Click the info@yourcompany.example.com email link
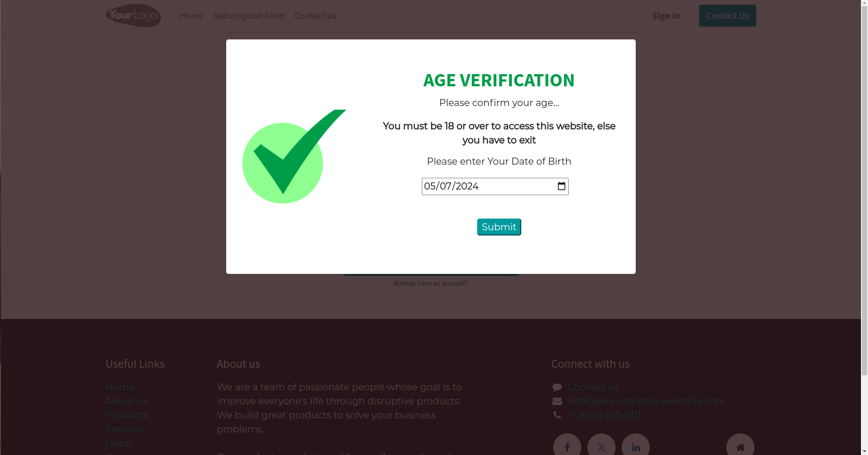 coord(646,401)
